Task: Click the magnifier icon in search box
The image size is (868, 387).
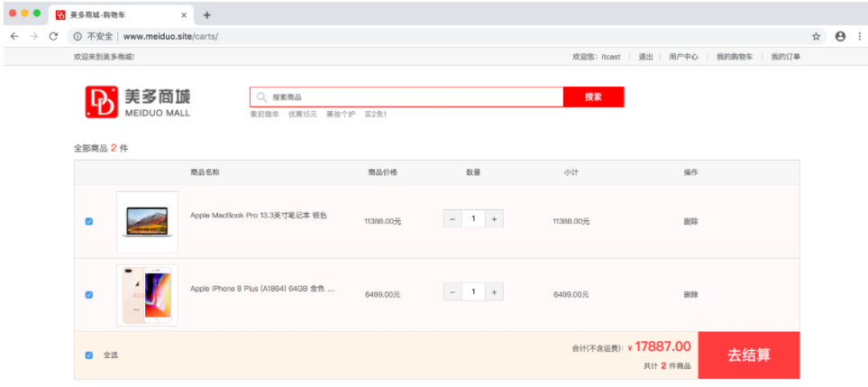Action: (x=261, y=97)
